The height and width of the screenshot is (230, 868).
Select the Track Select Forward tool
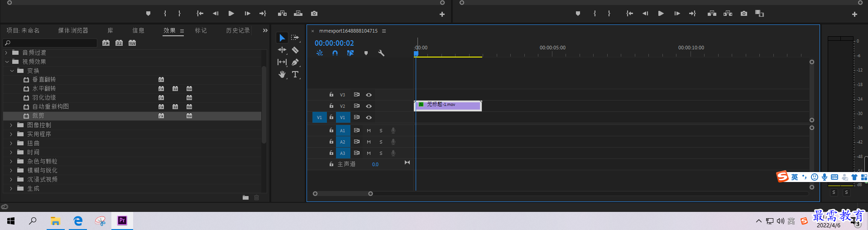click(295, 38)
